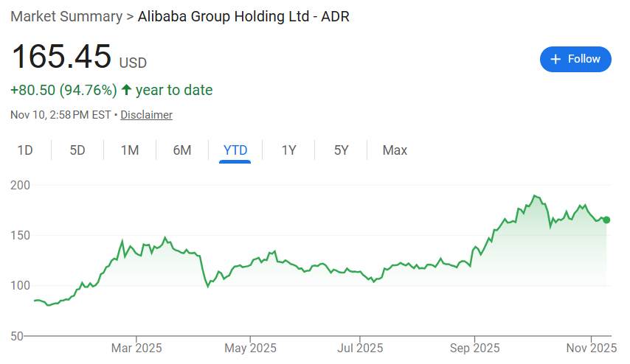Click the Mar 2025 axis label
This screenshot has height=364, width=630.
click(x=136, y=347)
